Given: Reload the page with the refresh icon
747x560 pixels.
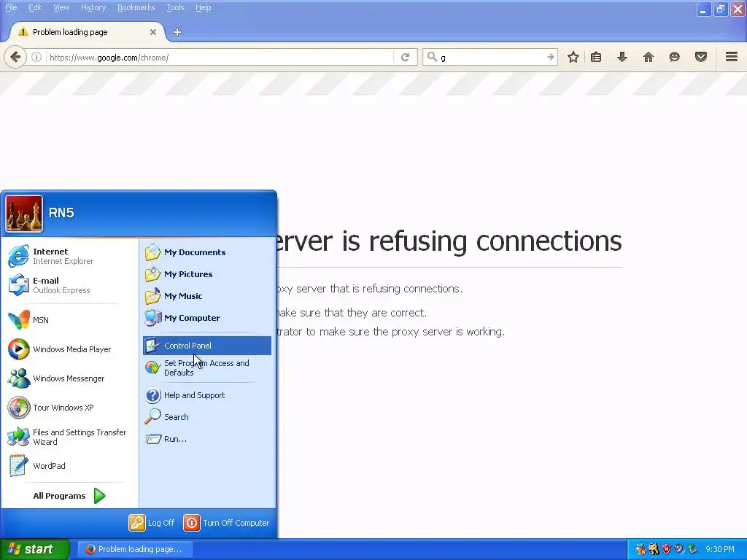Looking at the screenshot, I should [405, 57].
